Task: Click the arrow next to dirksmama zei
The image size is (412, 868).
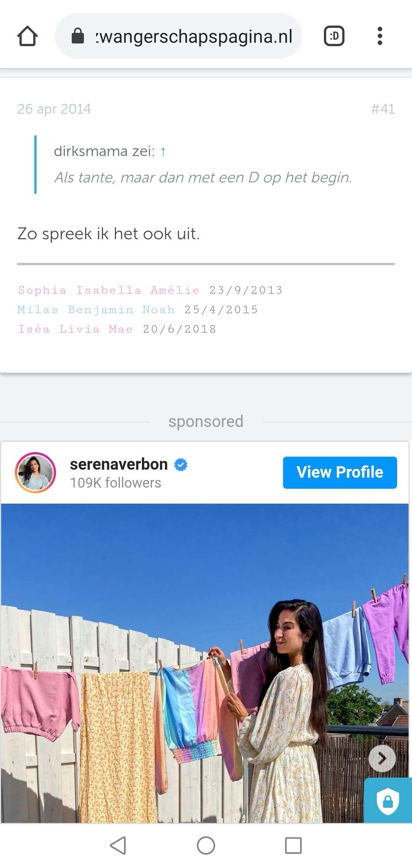Action: pyautogui.click(x=163, y=152)
